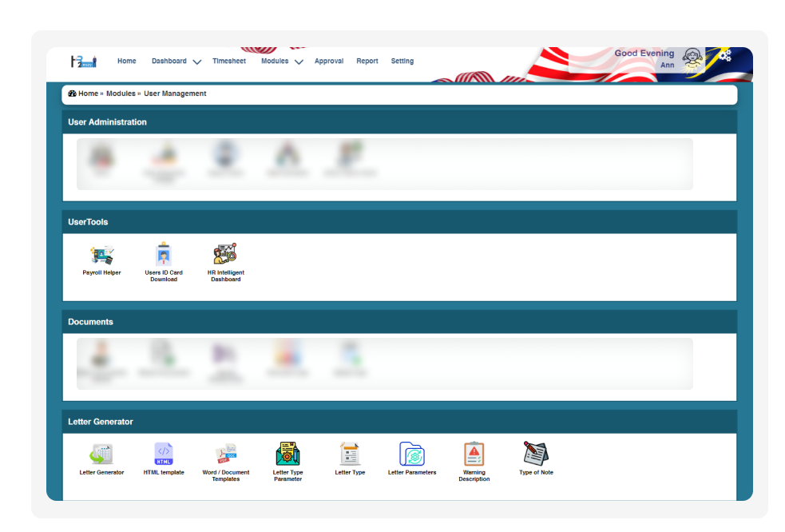Image resolution: width=785 pixels, height=532 pixels.
Task: Click the gear settings icon beside the avatar
Action: 724,56
